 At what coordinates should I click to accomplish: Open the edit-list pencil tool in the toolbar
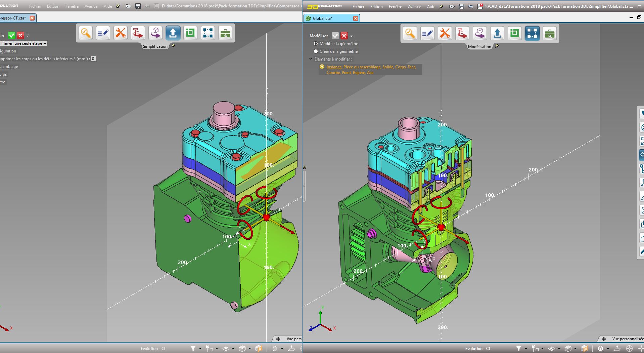pos(427,33)
